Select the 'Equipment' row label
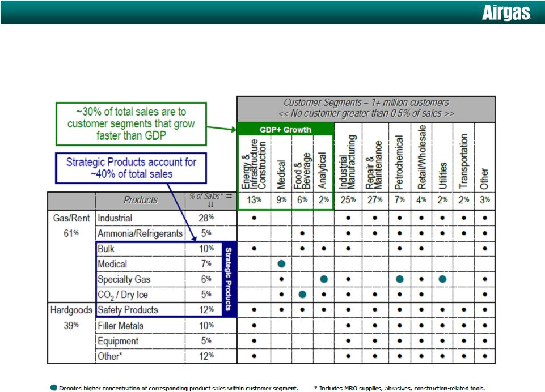Screen dimensions: 545x392 [118, 342]
